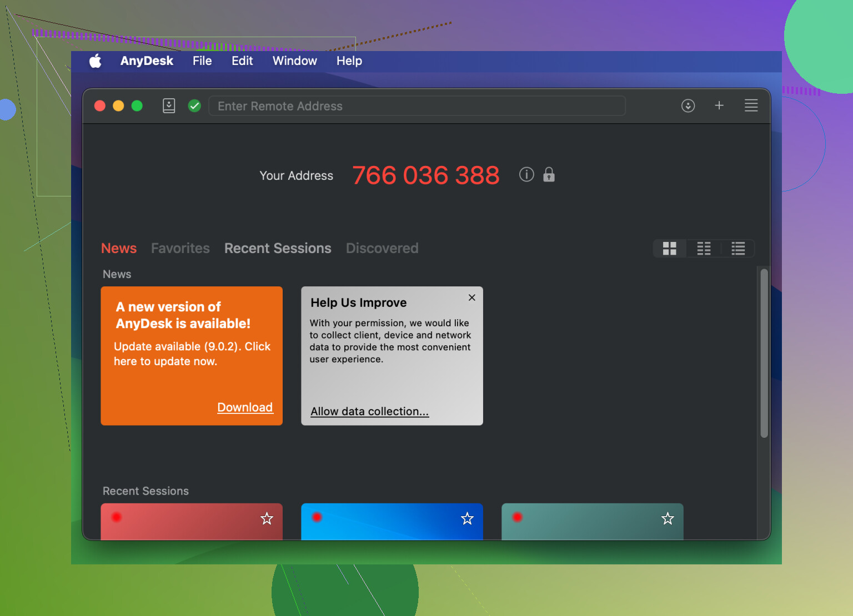The width and height of the screenshot is (853, 616).
Task: Open the blue recent session thumbnail
Action: point(392,522)
